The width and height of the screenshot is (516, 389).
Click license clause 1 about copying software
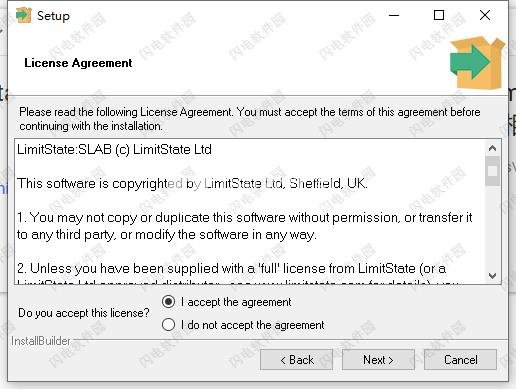click(245, 226)
